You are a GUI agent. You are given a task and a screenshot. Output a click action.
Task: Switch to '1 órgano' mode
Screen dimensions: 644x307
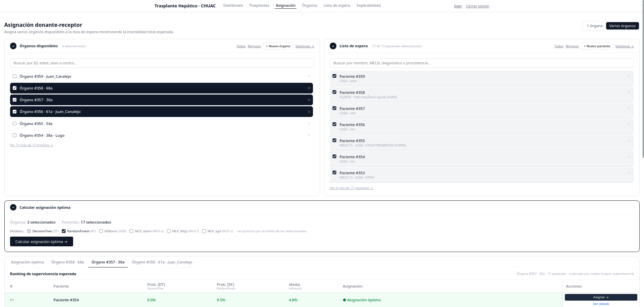[594, 26]
